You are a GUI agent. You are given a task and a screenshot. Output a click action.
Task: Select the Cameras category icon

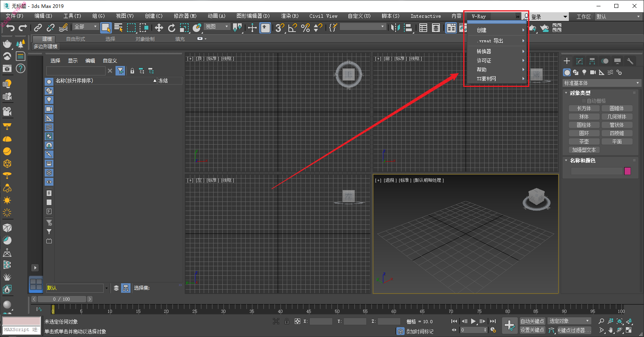[593, 72]
